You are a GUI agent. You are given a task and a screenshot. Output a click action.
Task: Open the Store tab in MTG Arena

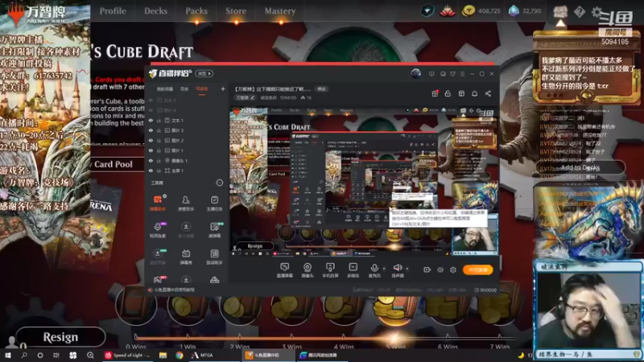pos(236,11)
